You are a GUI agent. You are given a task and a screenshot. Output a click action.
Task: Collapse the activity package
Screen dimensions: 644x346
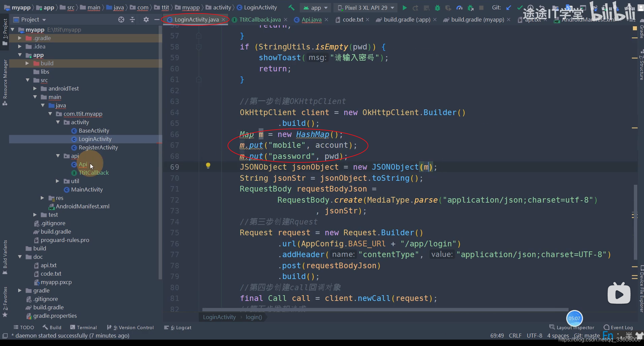pyautogui.click(x=58, y=122)
